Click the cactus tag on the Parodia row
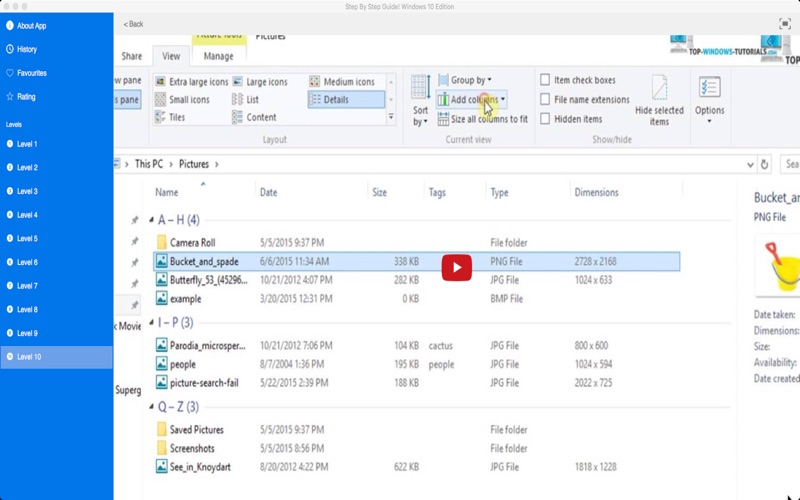 tap(440, 345)
